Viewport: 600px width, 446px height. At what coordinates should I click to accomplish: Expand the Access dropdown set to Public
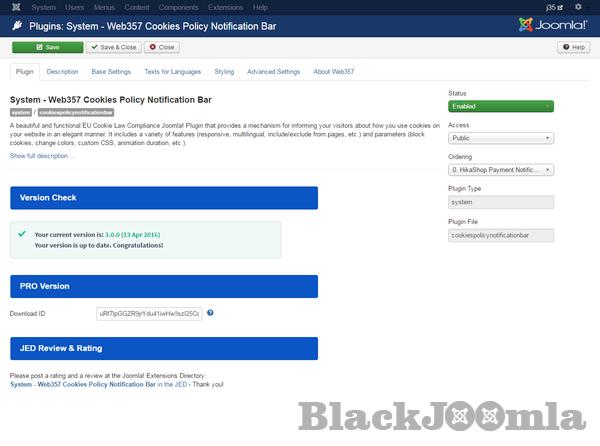pyautogui.click(x=501, y=138)
